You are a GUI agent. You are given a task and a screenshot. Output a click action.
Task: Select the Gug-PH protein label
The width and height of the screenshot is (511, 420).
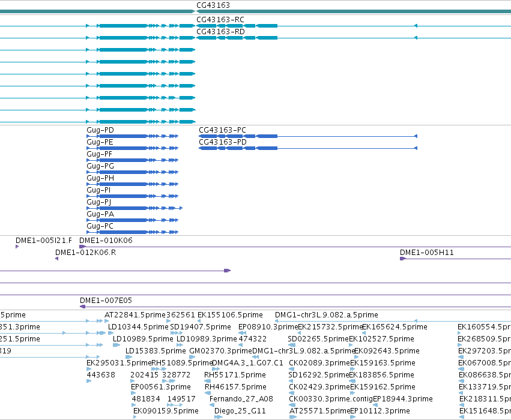click(100, 178)
